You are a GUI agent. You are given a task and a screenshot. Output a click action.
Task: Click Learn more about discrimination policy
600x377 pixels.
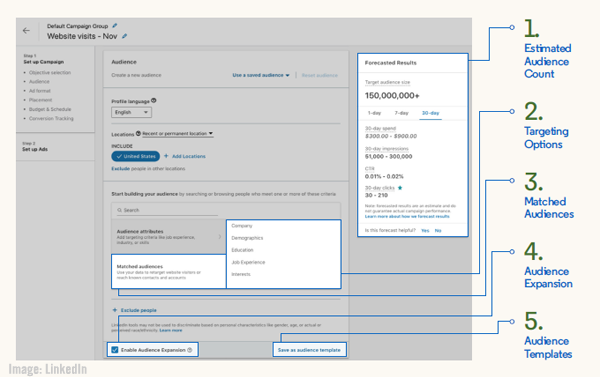tap(171, 330)
